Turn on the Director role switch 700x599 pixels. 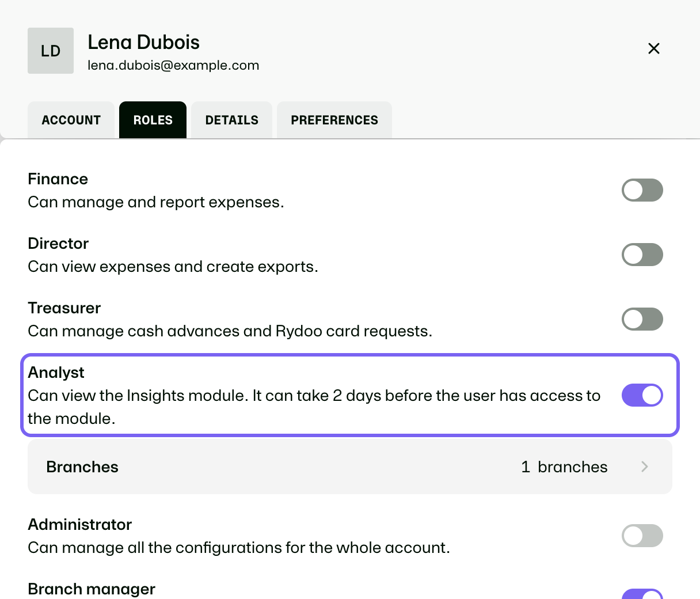(642, 255)
